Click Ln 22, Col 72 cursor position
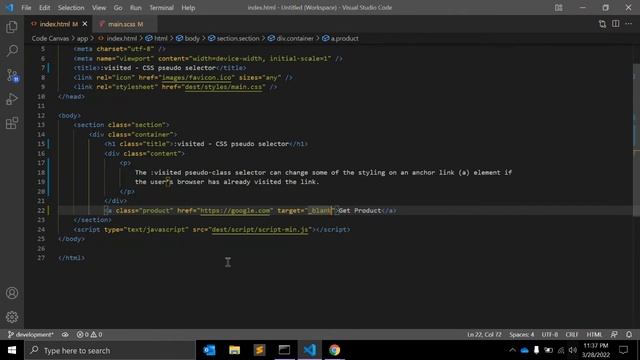Viewport: 640px width, 360px height. tap(484, 334)
